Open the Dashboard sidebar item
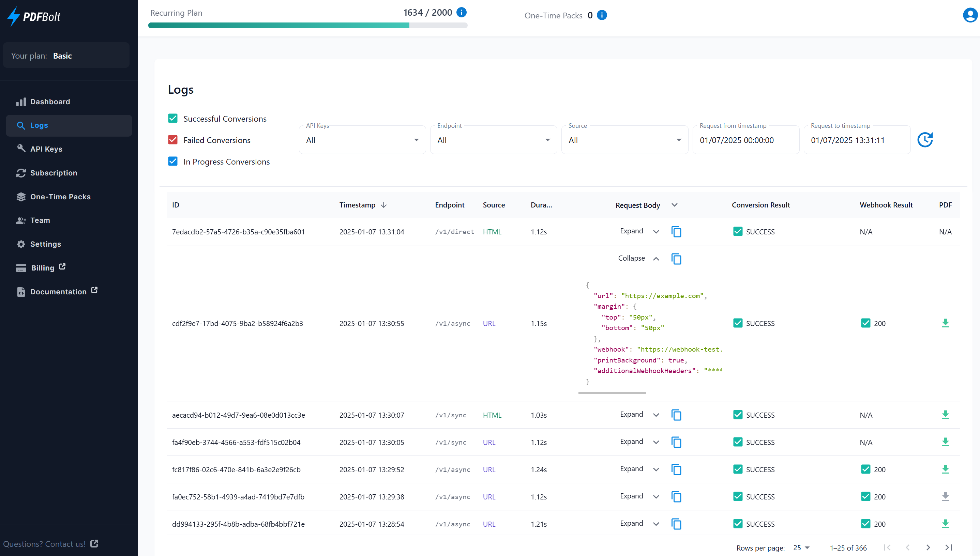Image resolution: width=980 pixels, height=556 pixels. pos(50,102)
